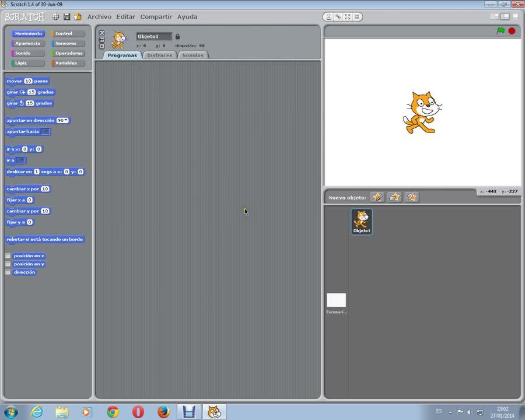Expand the 'apuntar hacia' dropdown
This screenshot has width=525, height=420.
click(x=45, y=131)
